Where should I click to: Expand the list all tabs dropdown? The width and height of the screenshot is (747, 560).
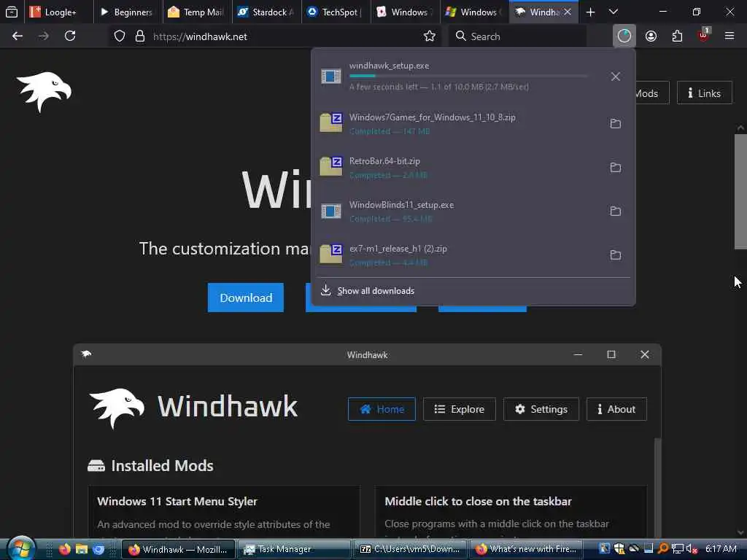point(614,12)
